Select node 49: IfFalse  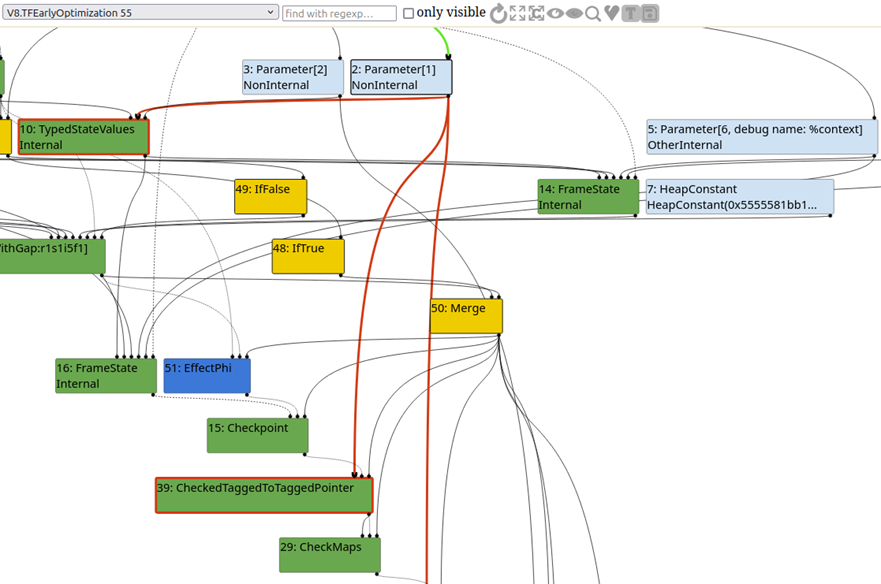click(x=271, y=196)
